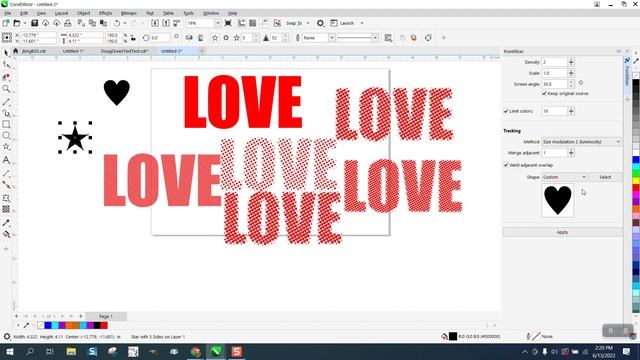Open the Undo history dropdown arrow
The height and width of the screenshot is (360, 640).
pyautogui.click(x=124, y=23)
